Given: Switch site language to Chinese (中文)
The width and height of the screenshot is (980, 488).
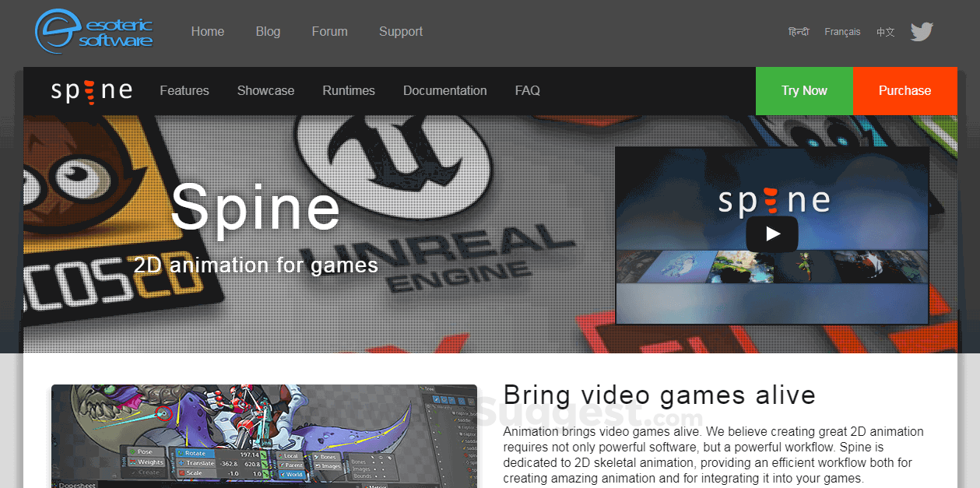Looking at the screenshot, I should [x=886, y=32].
